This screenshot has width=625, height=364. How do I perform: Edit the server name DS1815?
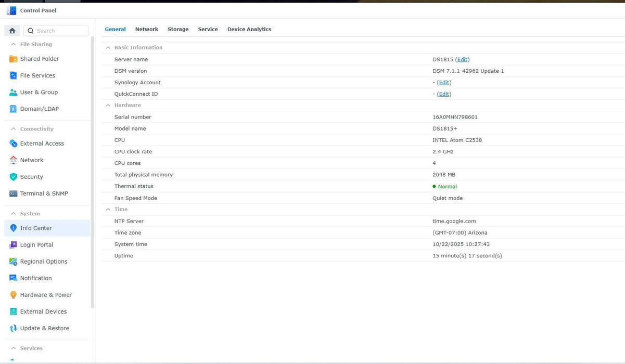(462, 59)
